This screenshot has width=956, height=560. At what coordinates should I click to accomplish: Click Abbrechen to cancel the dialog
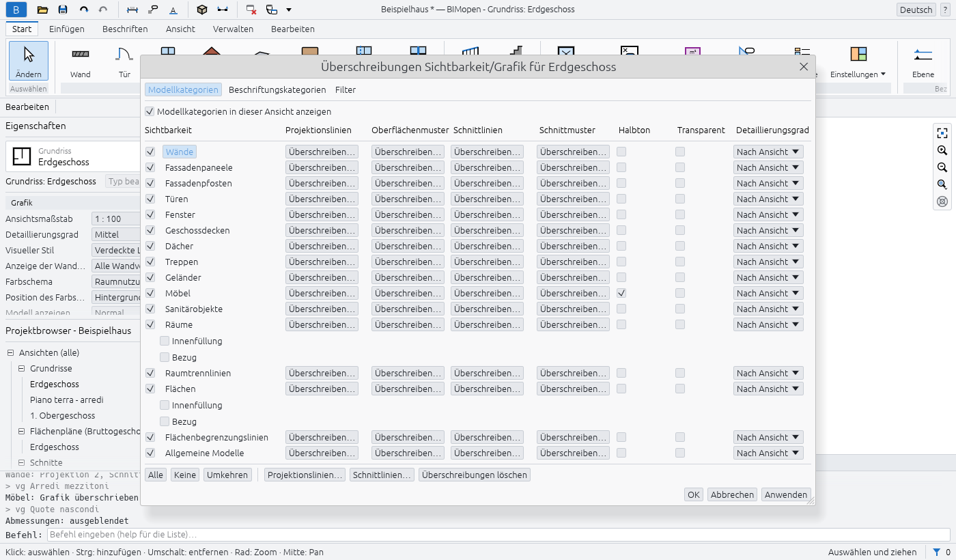tap(732, 494)
